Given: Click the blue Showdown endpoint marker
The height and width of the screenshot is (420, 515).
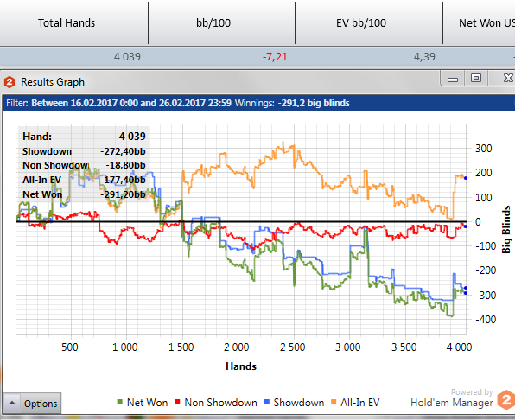Looking at the screenshot, I should [465, 288].
